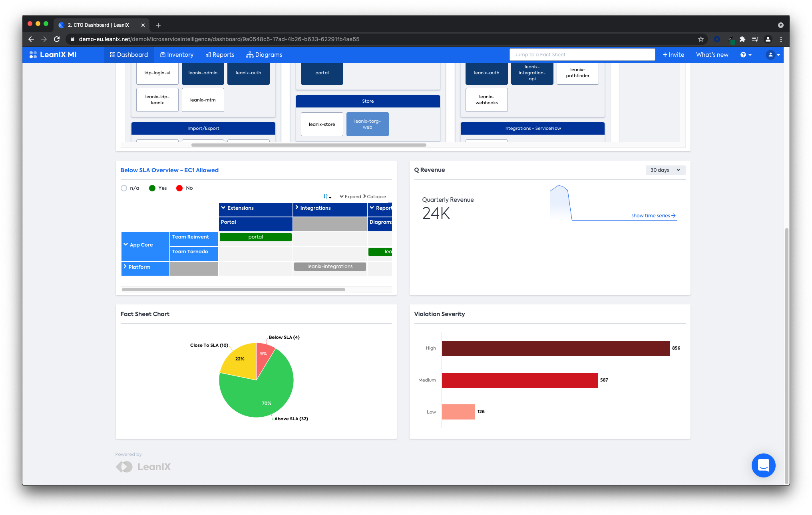Toggle the red No legend filter
The width and height of the screenshot is (812, 515).
coord(179,188)
